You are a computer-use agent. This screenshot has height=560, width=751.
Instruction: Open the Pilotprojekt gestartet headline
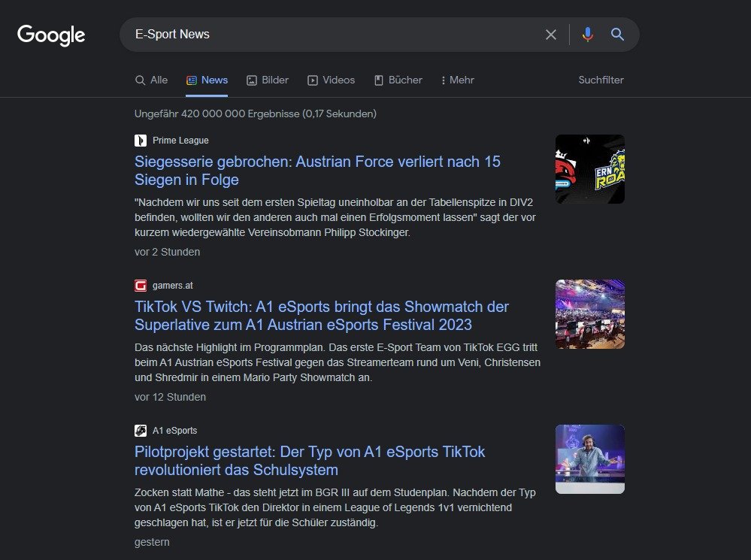point(310,461)
